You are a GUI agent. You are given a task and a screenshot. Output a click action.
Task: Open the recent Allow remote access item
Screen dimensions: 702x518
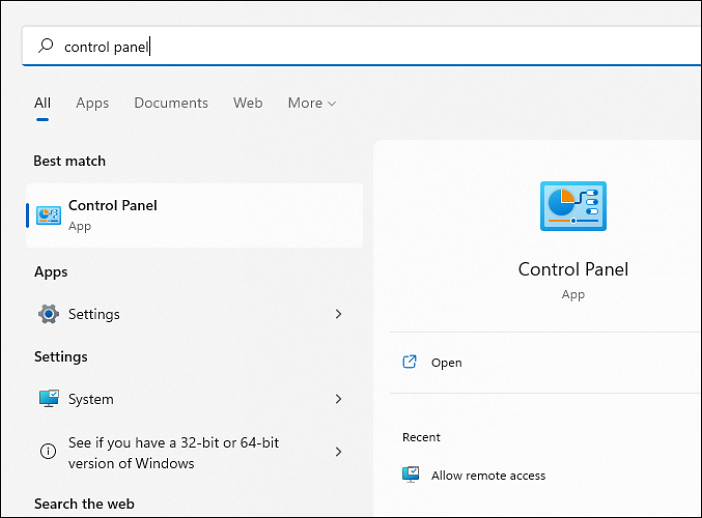pos(488,476)
